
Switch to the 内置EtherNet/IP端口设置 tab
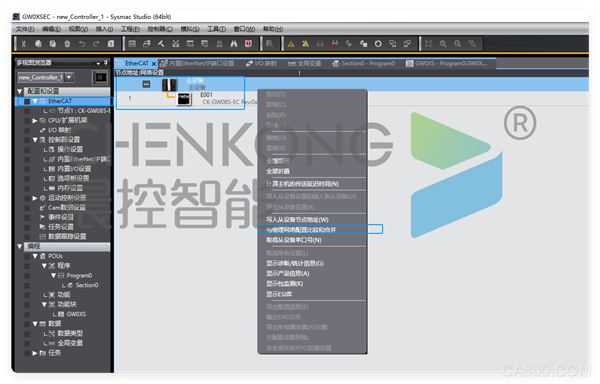pyautogui.click(x=197, y=63)
